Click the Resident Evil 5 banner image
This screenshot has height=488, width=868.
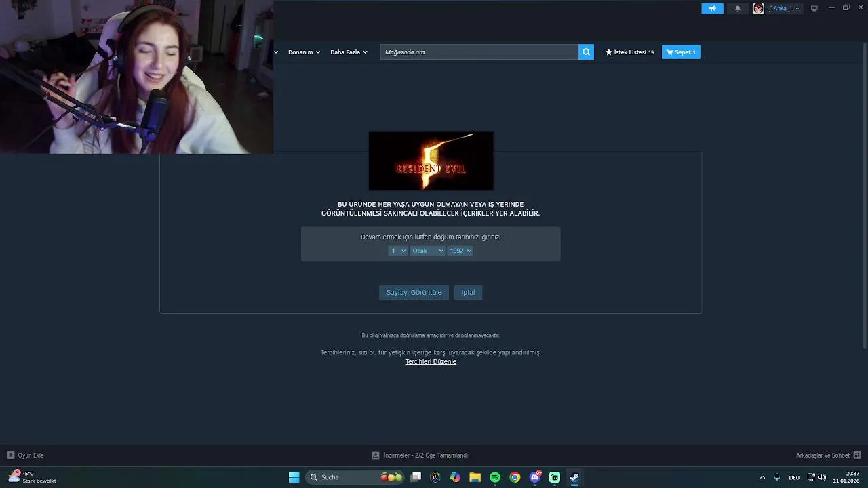(x=431, y=161)
